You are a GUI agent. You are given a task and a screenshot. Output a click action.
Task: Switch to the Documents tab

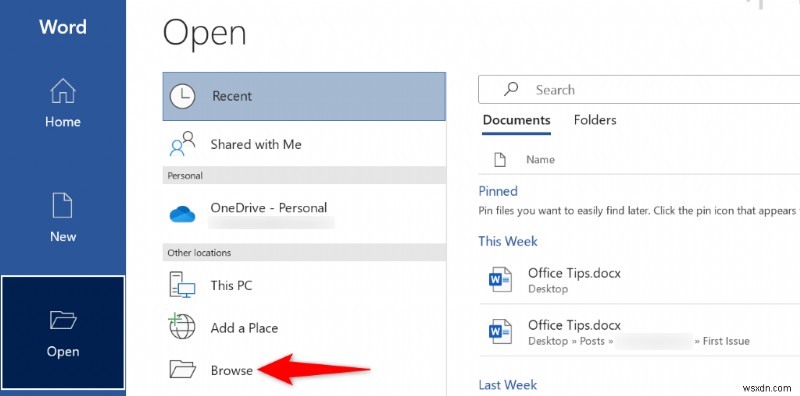pyautogui.click(x=516, y=120)
